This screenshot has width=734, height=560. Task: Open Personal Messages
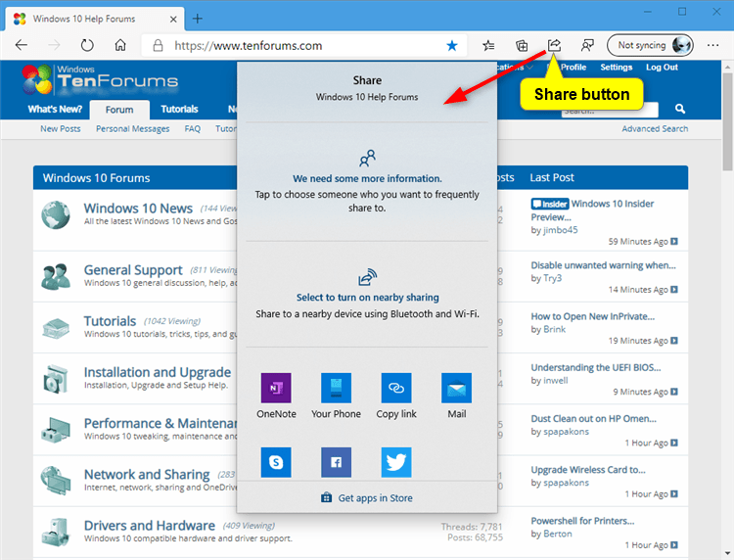click(132, 128)
